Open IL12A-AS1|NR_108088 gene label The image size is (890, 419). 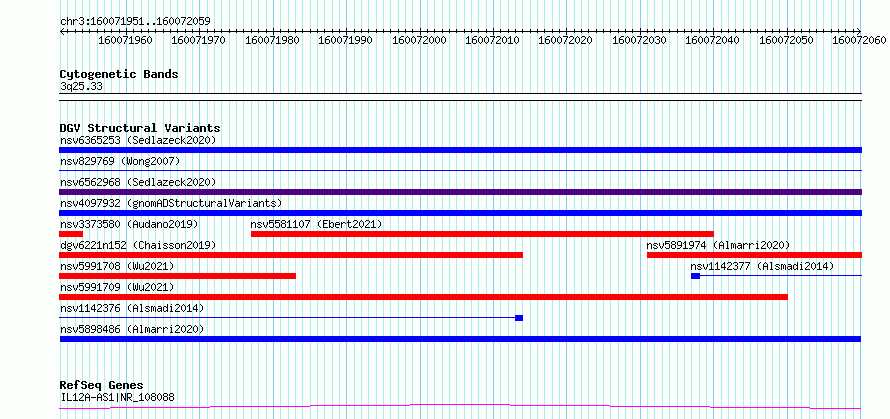pos(117,397)
